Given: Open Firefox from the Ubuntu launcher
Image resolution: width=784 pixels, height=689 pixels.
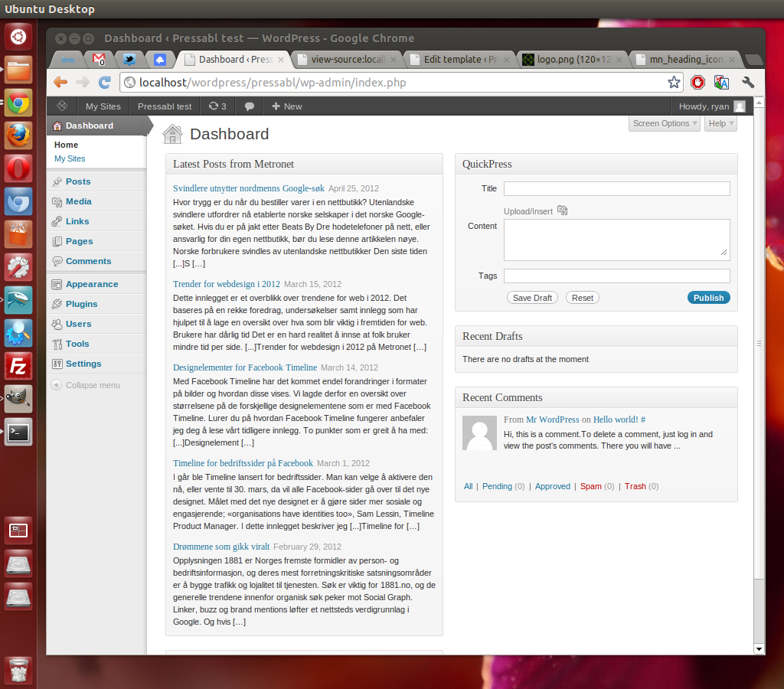Looking at the screenshot, I should 18,136.
